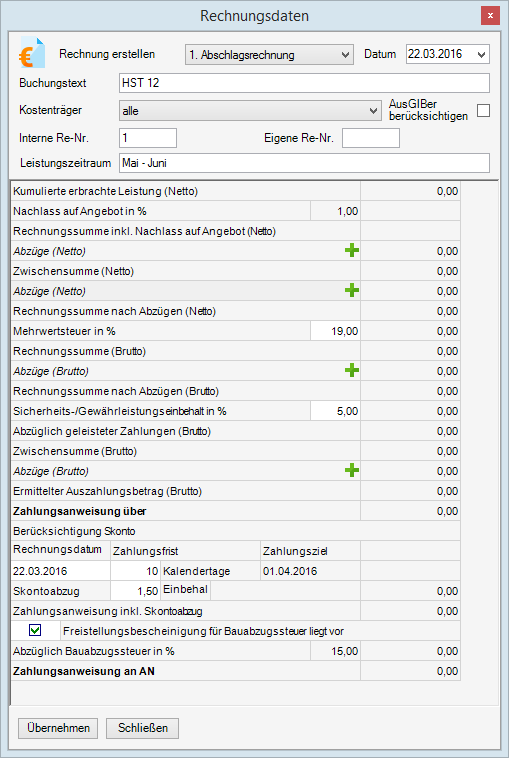This screenshot has height=758, width=509.
Task: Click 'Rechnungssumme nach Abzügen (Brutto)' label
Action: coord(116,391)
